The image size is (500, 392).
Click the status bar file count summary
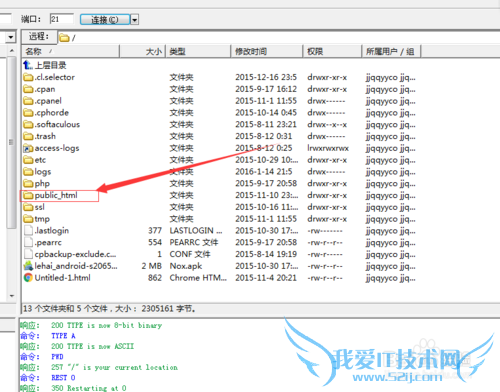click(x=109, y=309)
